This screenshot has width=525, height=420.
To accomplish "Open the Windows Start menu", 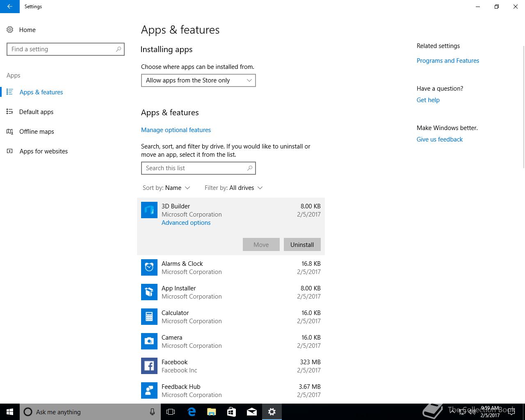I will point(10,412).
